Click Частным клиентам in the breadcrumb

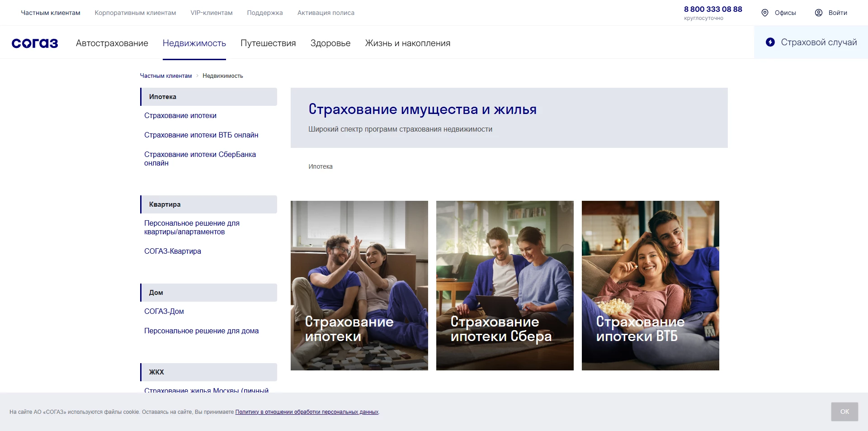pyautogui.click(x=165, y=76)
